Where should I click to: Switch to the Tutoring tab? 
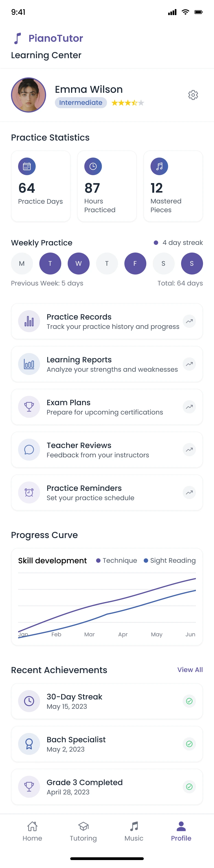pos(83,831)
